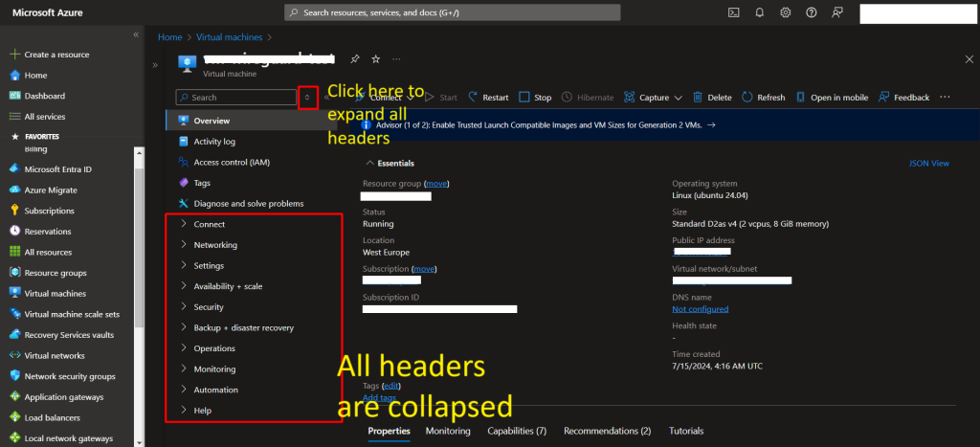This screenshot has width=980, height=447.
Task: Open portal settings gear icon
Action: [786, 12]
